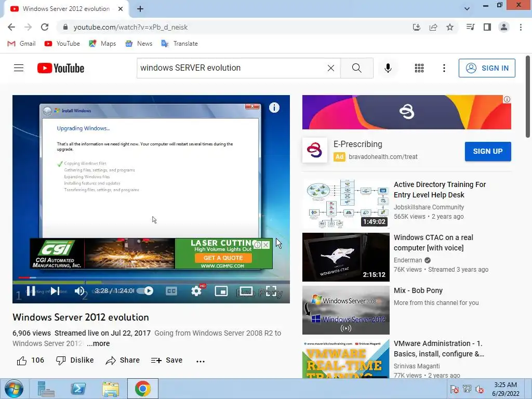Close the Windows Server 2012 evolution tab
The width and height of the screenshot is (532, 399).
tap(121, 9)
